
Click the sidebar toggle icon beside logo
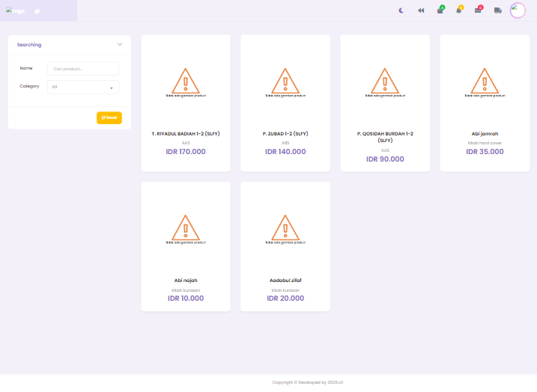pyautogui.click(x=37, y=11)
